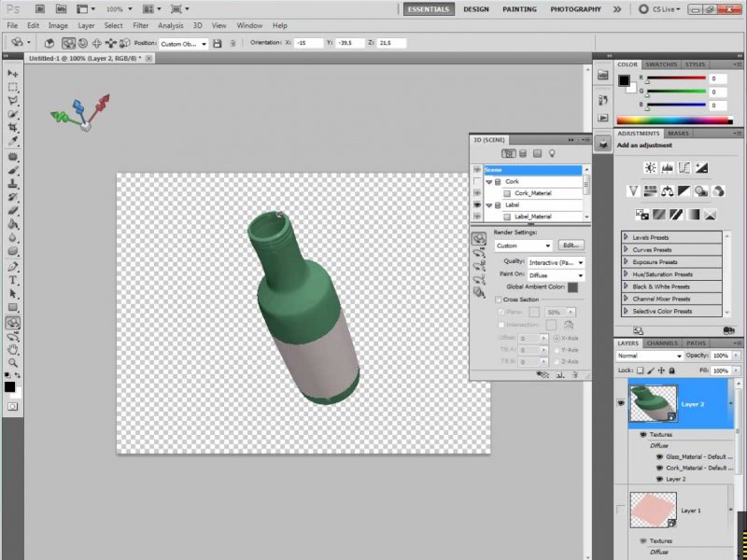Hide Layer 2 using eye icon
Viewport: 747px width, 560px height.
point(622,404)
